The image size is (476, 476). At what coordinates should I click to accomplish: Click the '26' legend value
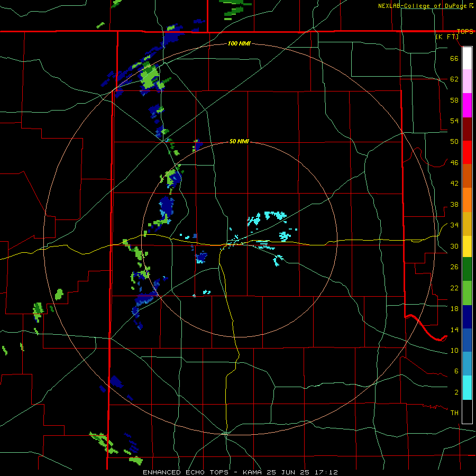coord(454,267)
